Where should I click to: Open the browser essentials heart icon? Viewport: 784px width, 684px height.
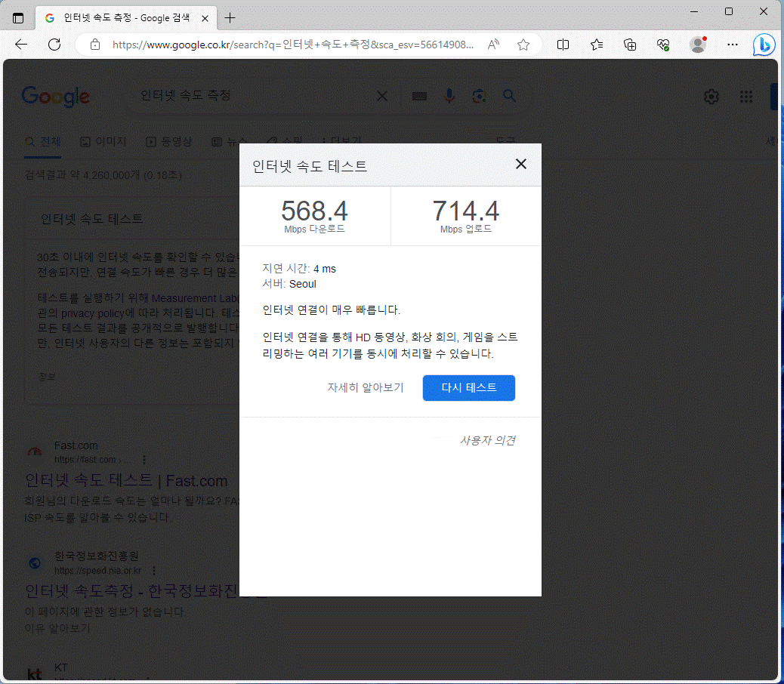664,45
